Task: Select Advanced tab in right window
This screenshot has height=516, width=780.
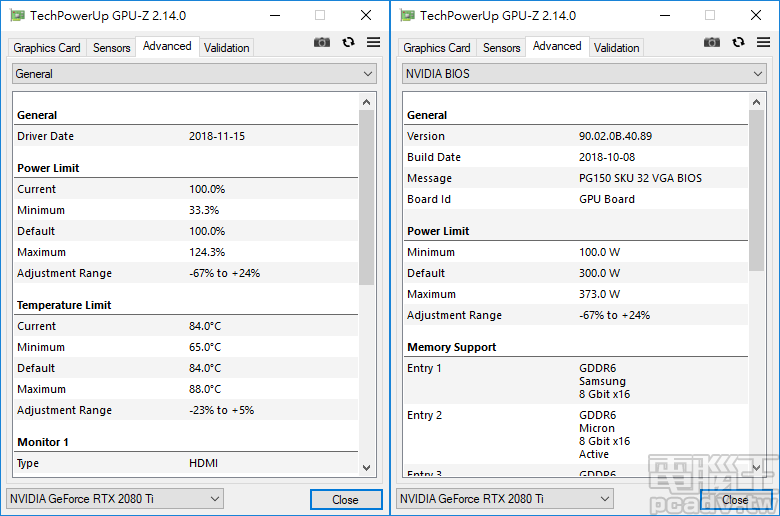Action: (557, 46)
